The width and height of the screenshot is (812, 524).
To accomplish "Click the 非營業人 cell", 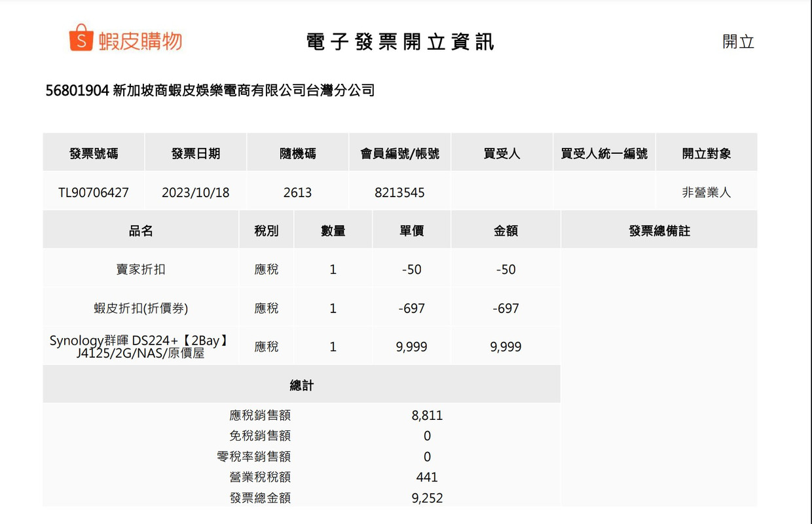I will tap(707, 193).
